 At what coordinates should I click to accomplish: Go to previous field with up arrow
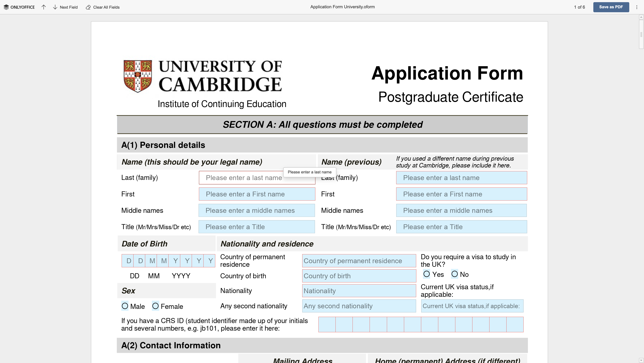click(43, 7)
